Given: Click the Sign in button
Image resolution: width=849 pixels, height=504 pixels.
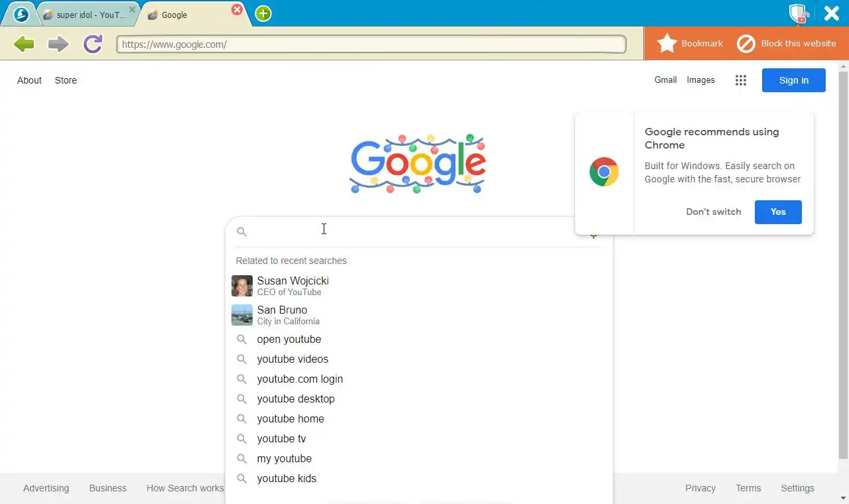Looking at the screenshot, I should 794,80.
